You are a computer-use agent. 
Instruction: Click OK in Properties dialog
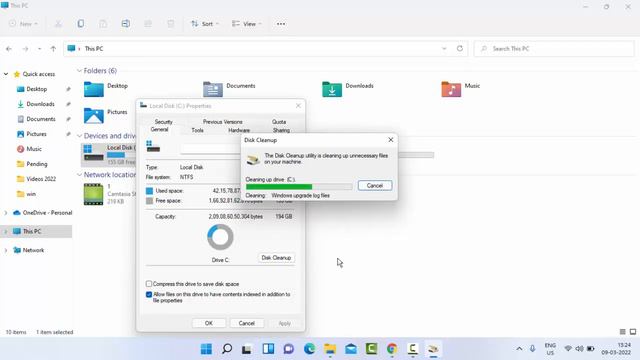[209, 323]
